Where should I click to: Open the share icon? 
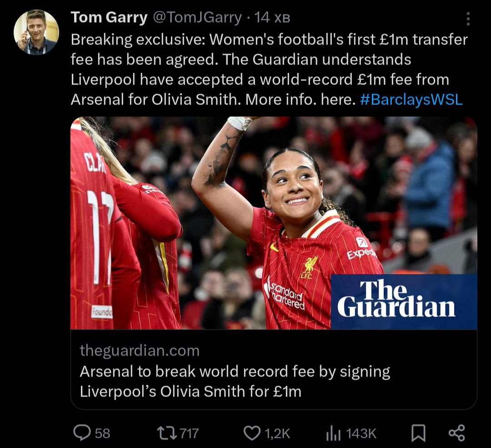pos(456,433)
